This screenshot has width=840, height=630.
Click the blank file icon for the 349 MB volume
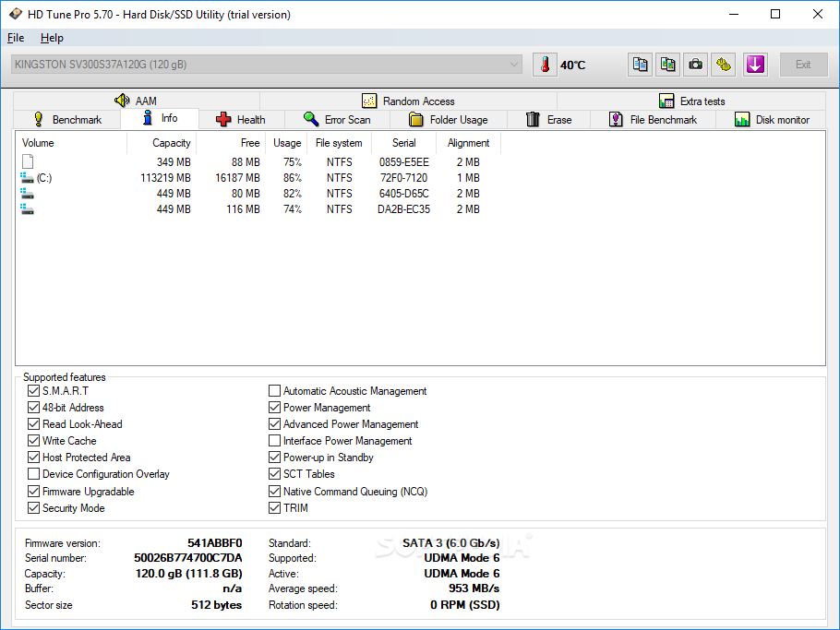[28, 161]
